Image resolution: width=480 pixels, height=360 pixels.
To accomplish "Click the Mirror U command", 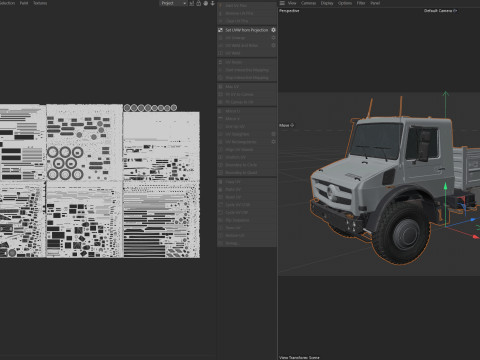I will pyautogui.click(x=247, y=111).
